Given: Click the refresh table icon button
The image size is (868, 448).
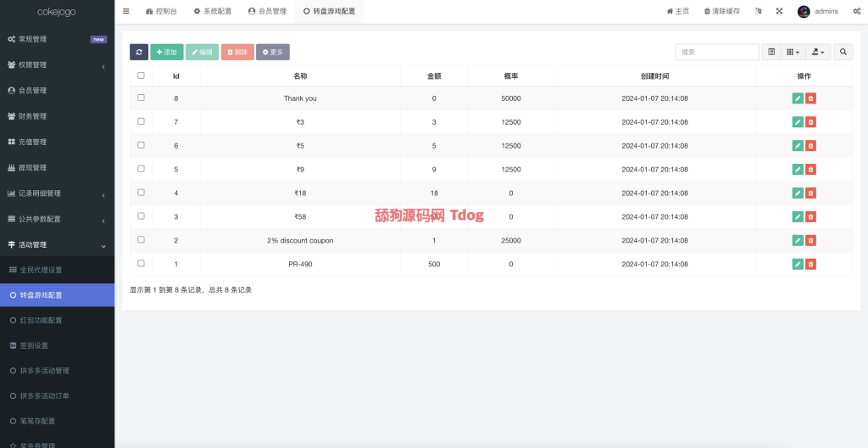Looking at the screenshot, I should (x=139, y=53).
